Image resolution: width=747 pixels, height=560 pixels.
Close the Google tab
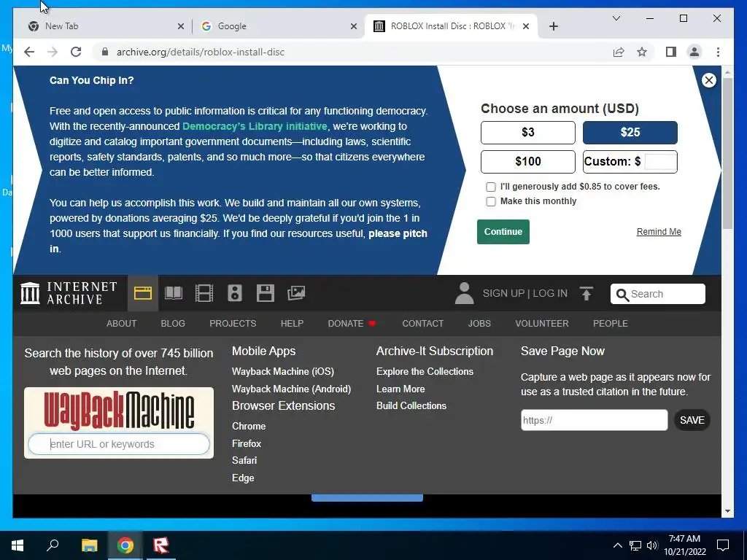coord(354,26)
